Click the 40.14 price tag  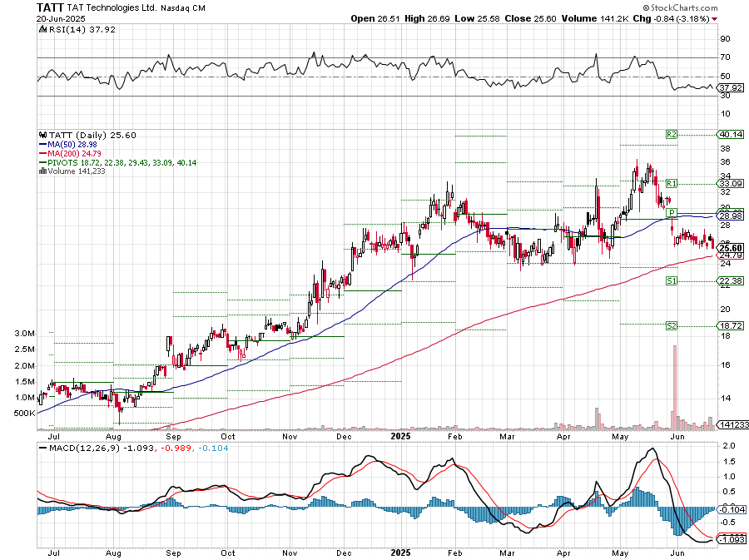click(x=732, y=135)
